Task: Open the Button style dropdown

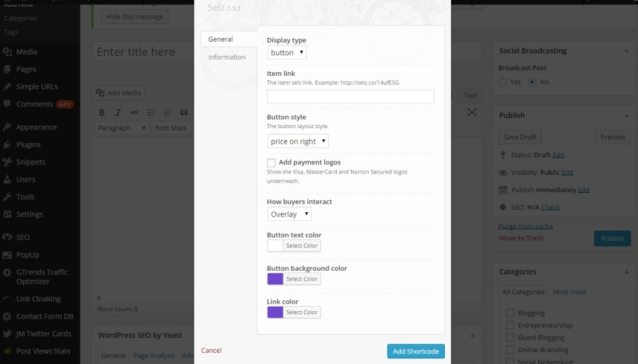Action: click(x=298, y=141)
